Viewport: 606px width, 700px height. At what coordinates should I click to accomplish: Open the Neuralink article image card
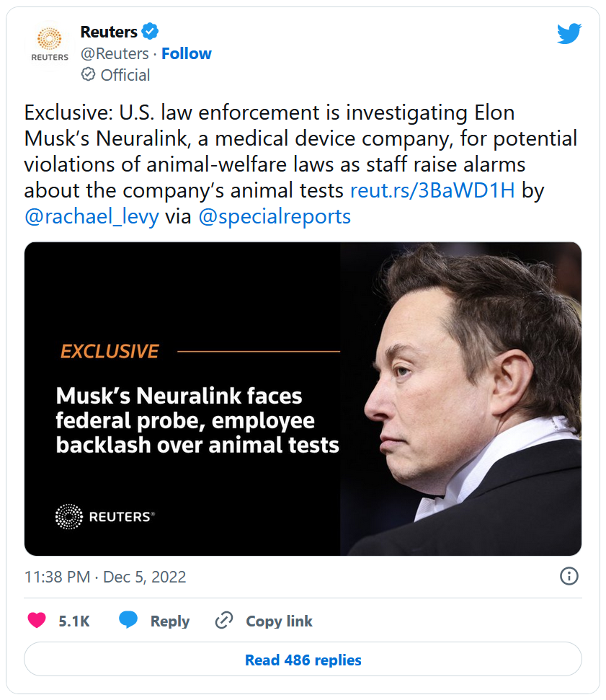coord(303,399)
